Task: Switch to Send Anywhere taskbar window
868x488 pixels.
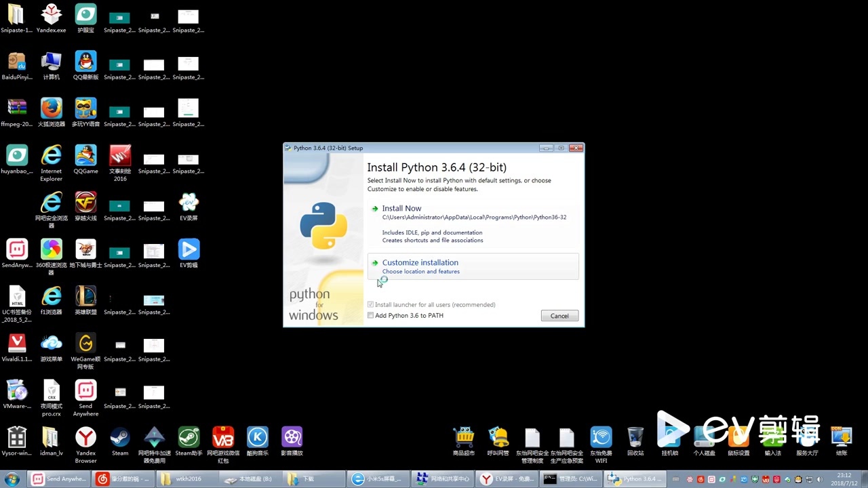Action: click(60, 479)
